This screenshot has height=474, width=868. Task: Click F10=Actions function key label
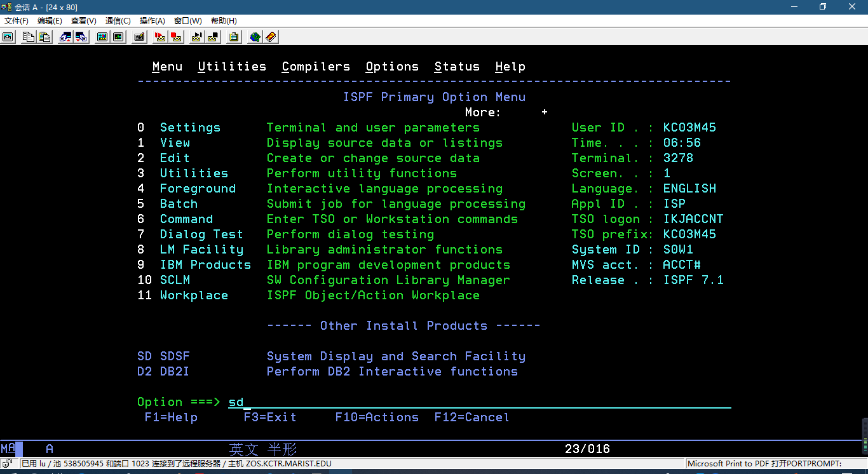pos(377,417)
